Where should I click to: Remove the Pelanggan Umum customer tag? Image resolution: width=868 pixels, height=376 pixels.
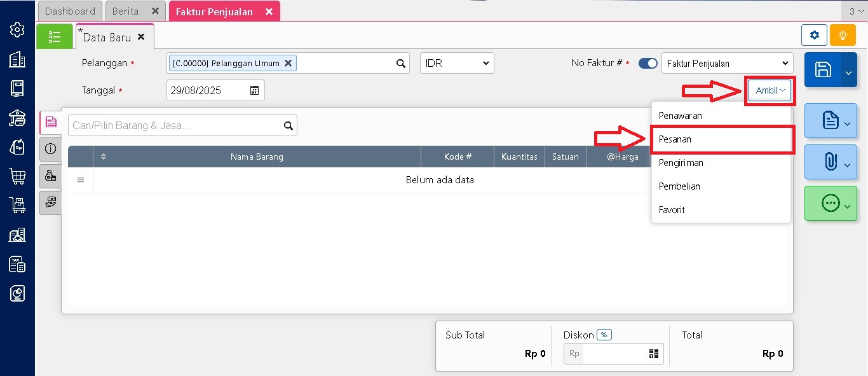coord(288,63)
